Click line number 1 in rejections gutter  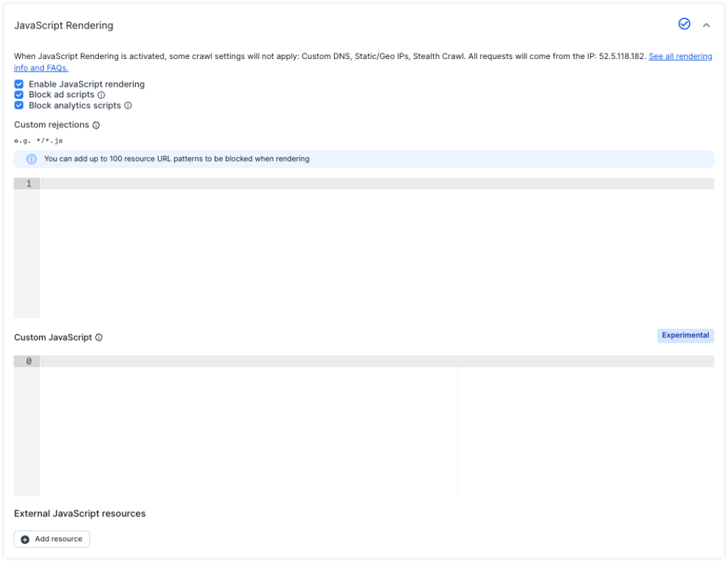pos(28,184)
